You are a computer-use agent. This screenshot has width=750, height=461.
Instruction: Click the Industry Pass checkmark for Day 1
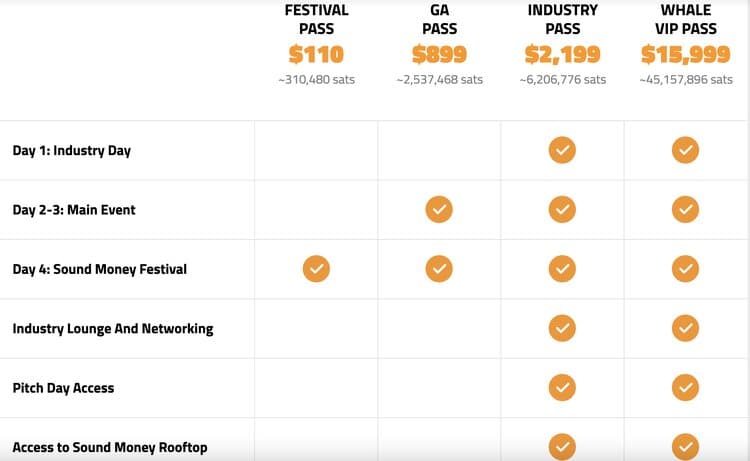(562, 150)
